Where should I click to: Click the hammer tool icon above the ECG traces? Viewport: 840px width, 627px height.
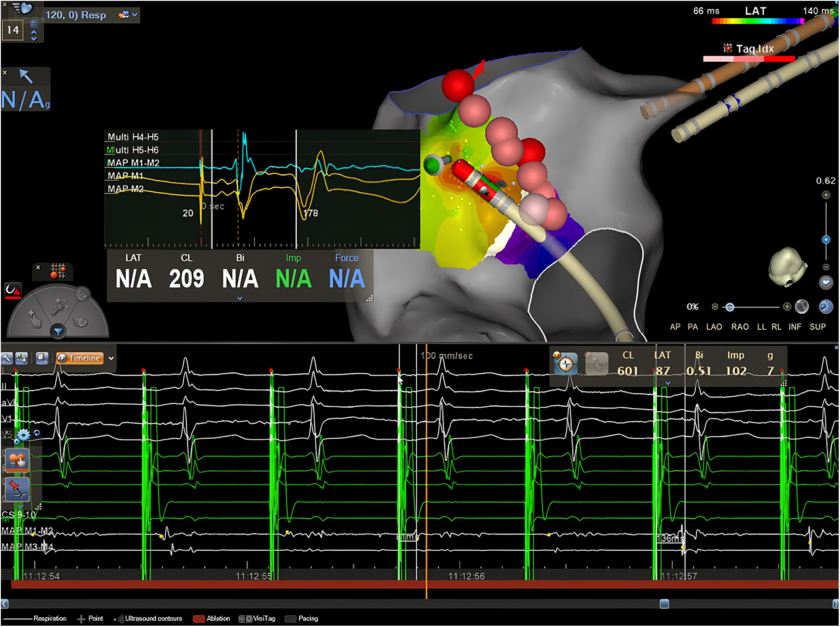(x=7, y=358)
